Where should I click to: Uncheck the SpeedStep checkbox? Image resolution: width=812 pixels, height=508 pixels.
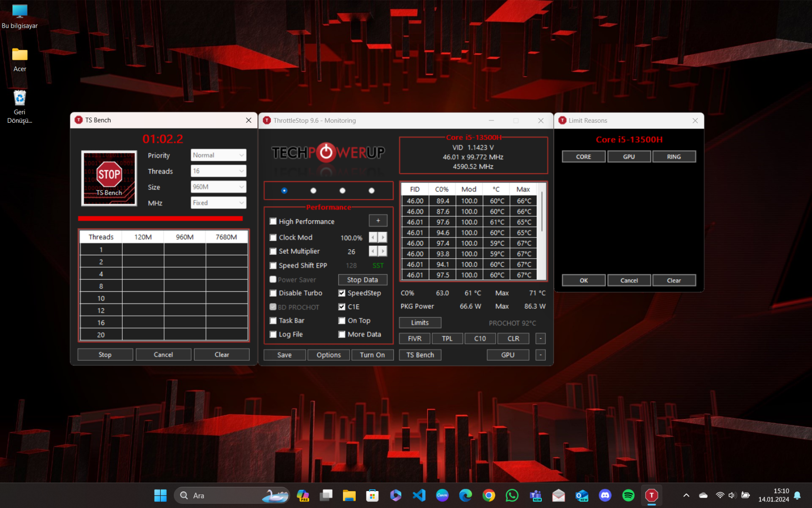[x=342, y=293]
